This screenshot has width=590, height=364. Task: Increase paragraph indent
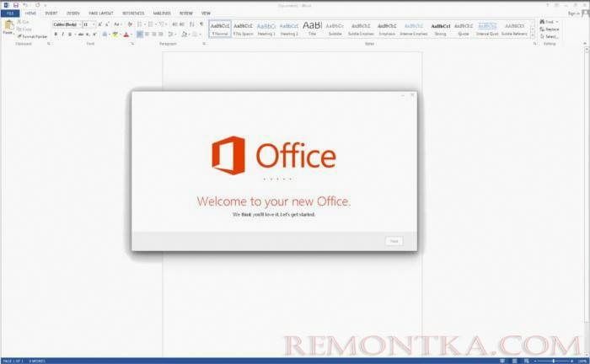(182, 24)
